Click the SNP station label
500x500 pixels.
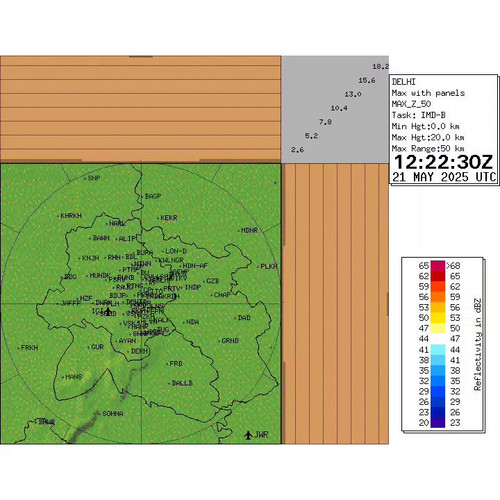pyautogui.click(x=94, y=178)
